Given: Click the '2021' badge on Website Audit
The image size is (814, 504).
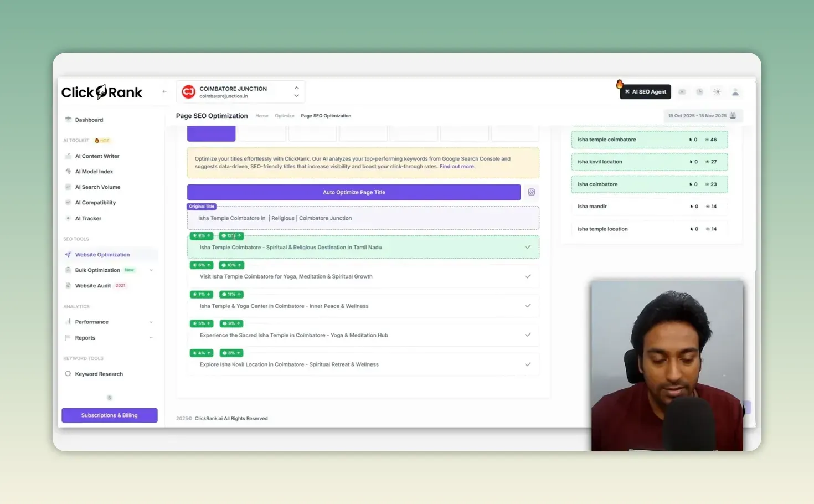Looking at the screenshot, I should tap(120, 286).
